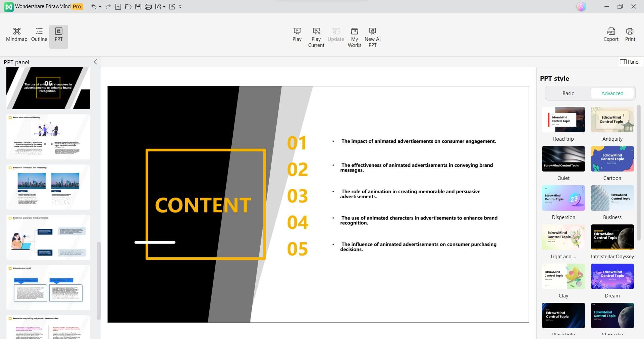
Task: Apply the Interstellar Odyssey style
Action: pos(612,237)
